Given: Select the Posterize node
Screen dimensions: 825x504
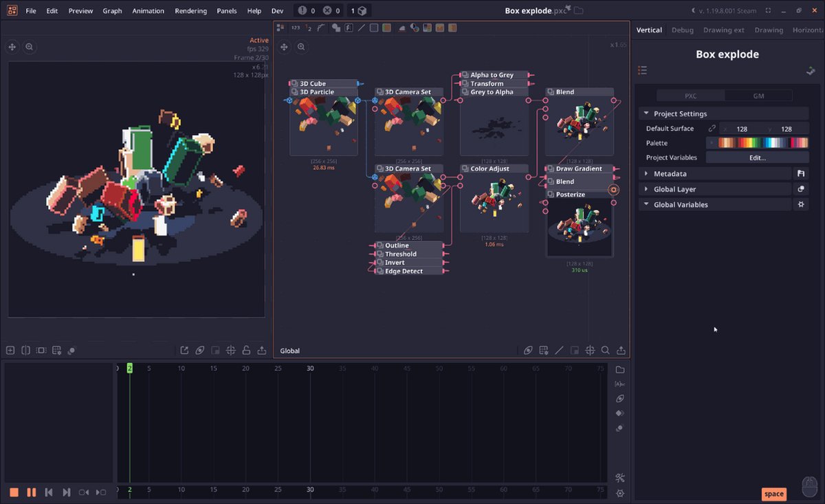Looking at the screenshot, I should coord(580,195).
